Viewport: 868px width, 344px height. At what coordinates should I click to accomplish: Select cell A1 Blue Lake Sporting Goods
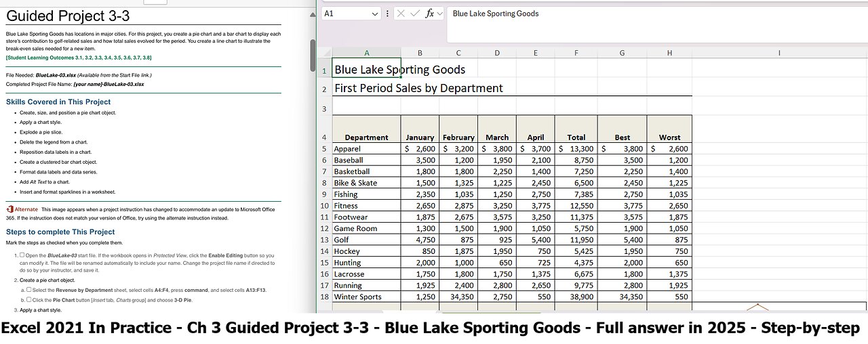coord(367,69)
